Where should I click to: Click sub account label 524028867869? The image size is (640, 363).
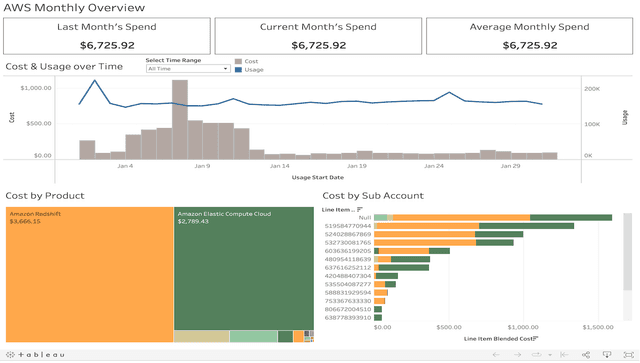pos(348,234)
